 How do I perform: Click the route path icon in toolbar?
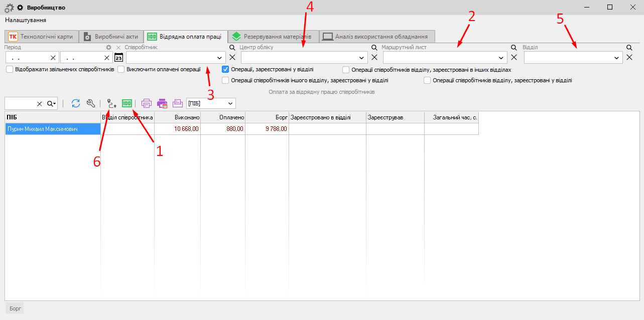pos(111,103)
